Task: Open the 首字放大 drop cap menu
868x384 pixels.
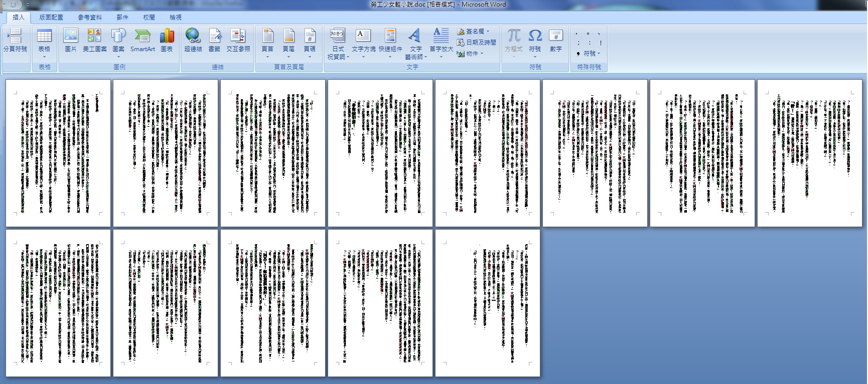Action: click(x=441, y=52)
